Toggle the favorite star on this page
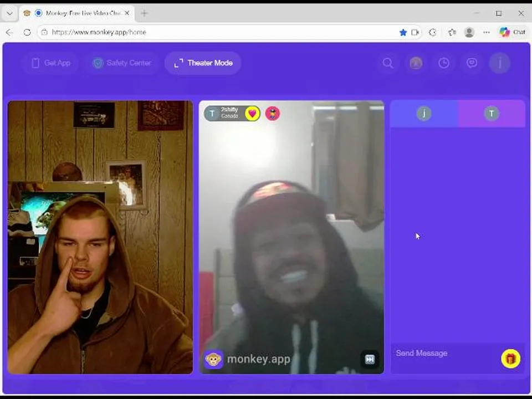The width and height of the screenshot is (532, 399). pos(403,33)
